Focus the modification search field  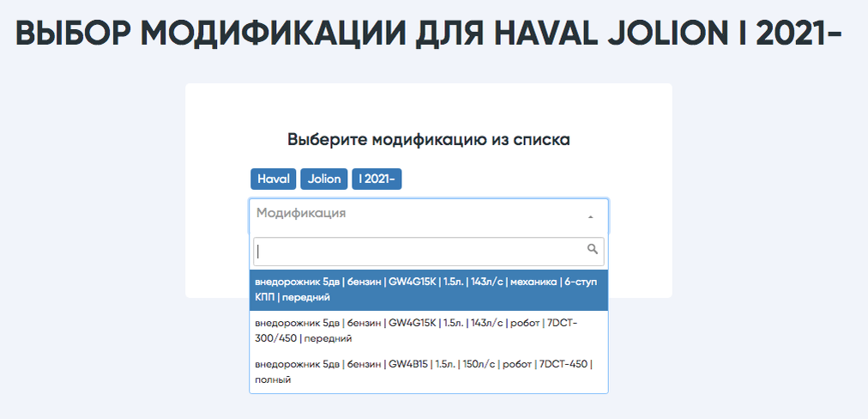(x=429, y=252)
